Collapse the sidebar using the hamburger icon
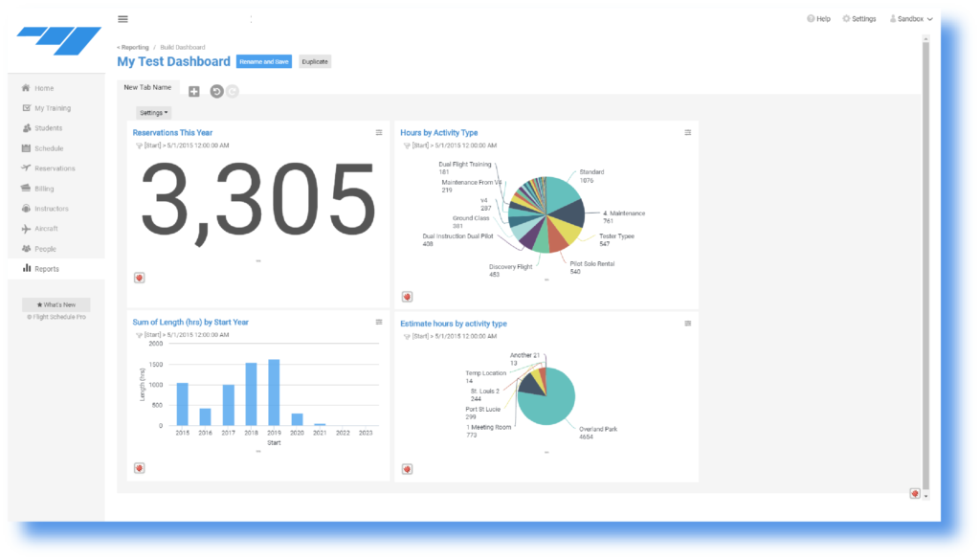The height and width of the screenshot is (560, 980). [122, 18]
